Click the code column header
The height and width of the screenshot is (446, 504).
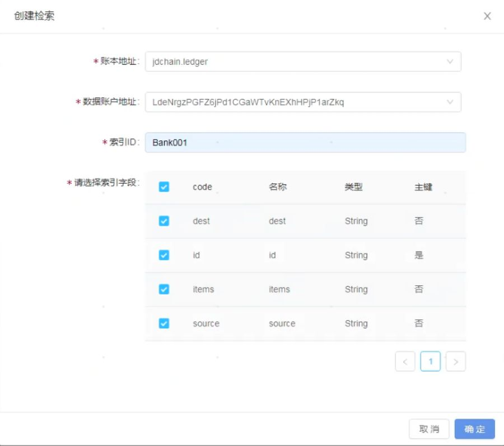click(202, 187)
